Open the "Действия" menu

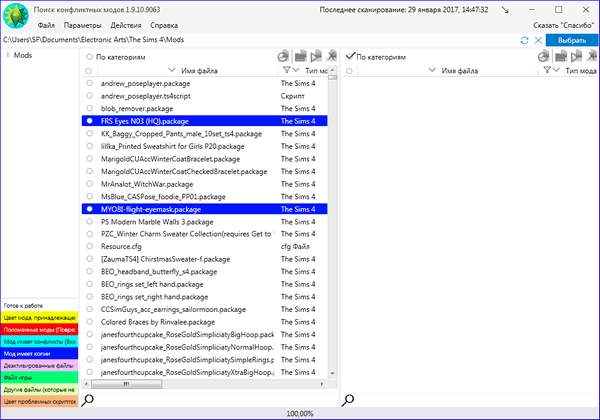tap(126, 23)
